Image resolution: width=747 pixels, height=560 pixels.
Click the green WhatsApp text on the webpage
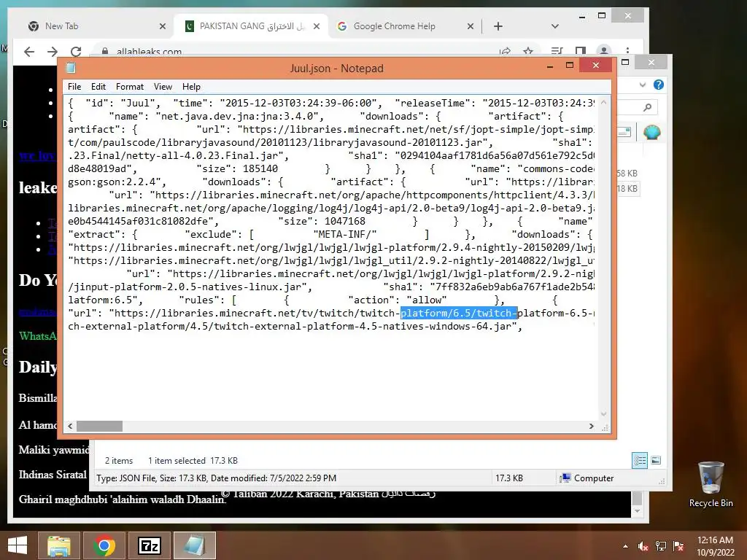(38, 336)
